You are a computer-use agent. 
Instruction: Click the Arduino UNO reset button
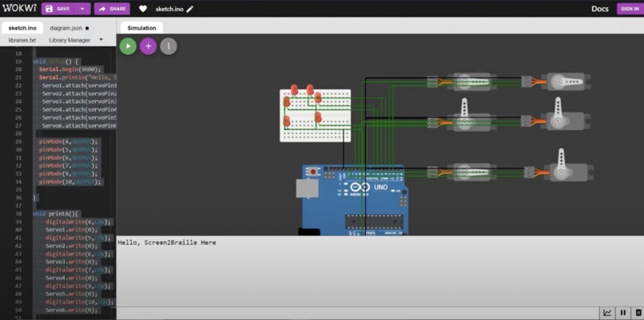tap(314, 172)
